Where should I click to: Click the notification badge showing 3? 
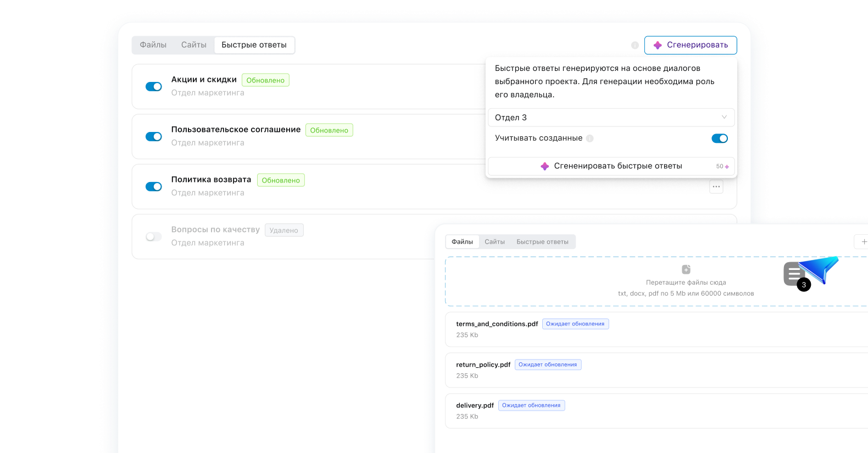point(804,285)
